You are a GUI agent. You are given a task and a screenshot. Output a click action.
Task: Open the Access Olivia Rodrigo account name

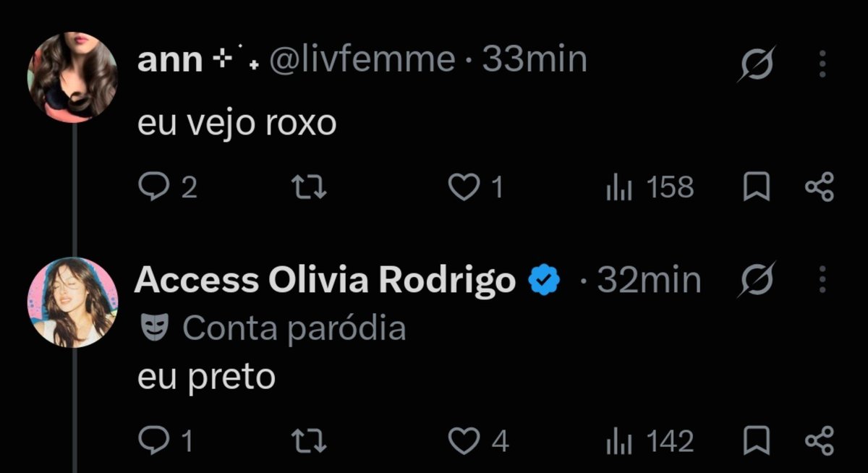click(x=325, y=281)
